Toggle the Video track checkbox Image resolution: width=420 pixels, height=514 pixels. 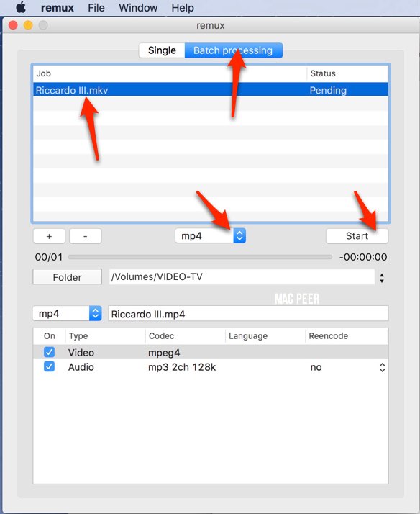click(49, 353)
